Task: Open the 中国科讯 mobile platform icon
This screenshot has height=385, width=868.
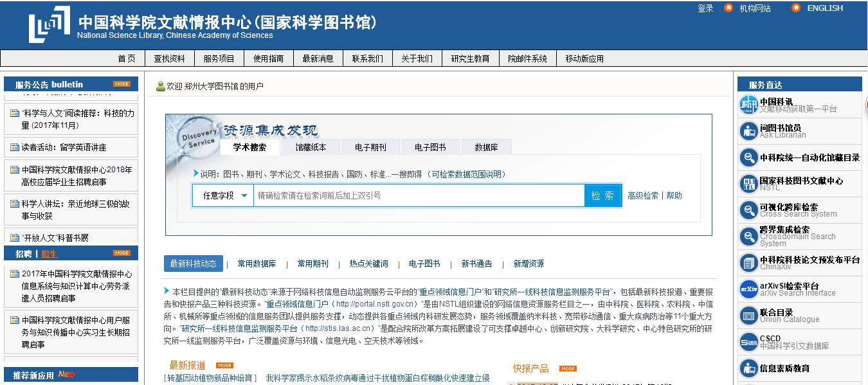Action: pyautogui.click(x=748, y=105)
